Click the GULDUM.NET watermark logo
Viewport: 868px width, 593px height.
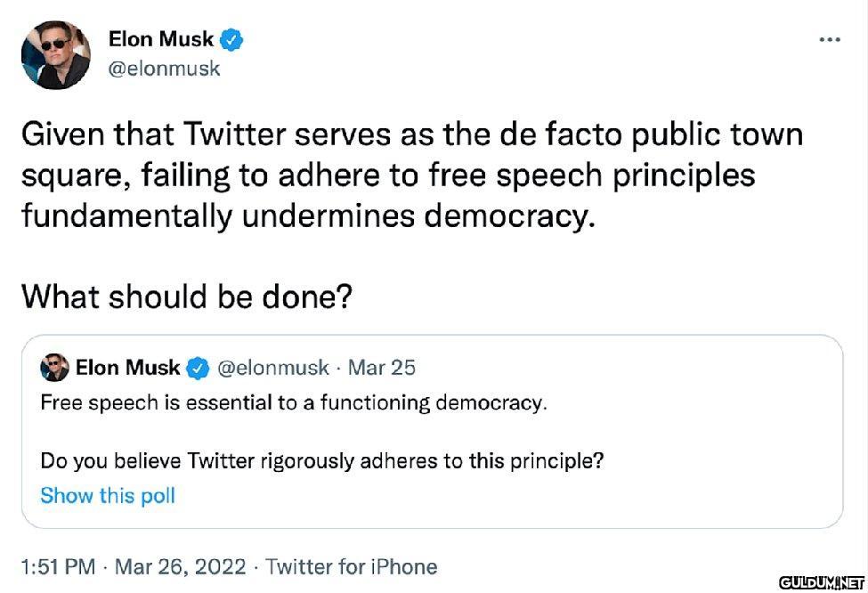point(822,582)
